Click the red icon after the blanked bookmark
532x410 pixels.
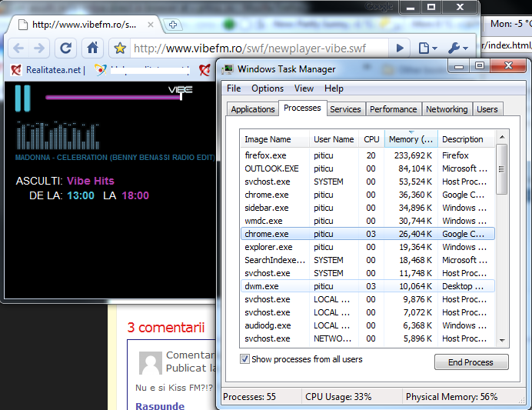click(204, 70)
